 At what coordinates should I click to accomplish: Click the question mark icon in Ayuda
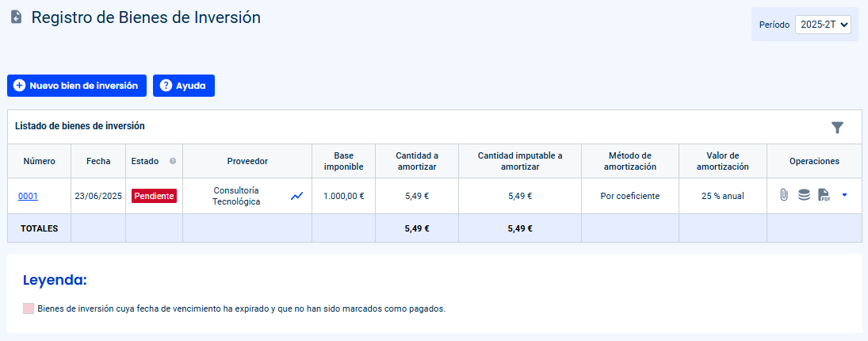coord(166,86)
